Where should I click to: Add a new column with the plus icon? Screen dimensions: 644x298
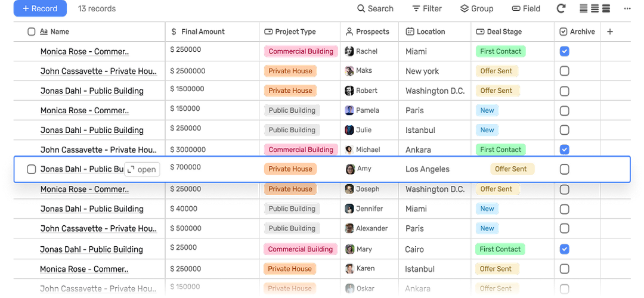point(609,32)
